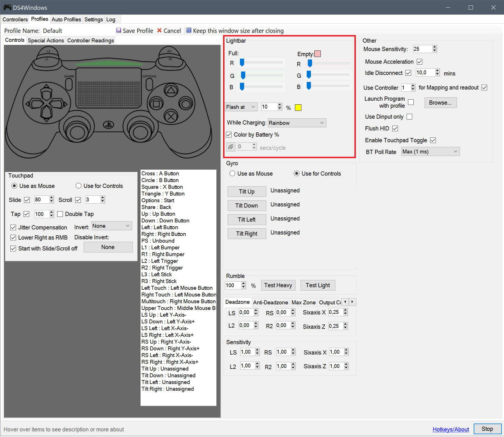Increase the Use Controller number
504x437 pixels.
[413, 86]
